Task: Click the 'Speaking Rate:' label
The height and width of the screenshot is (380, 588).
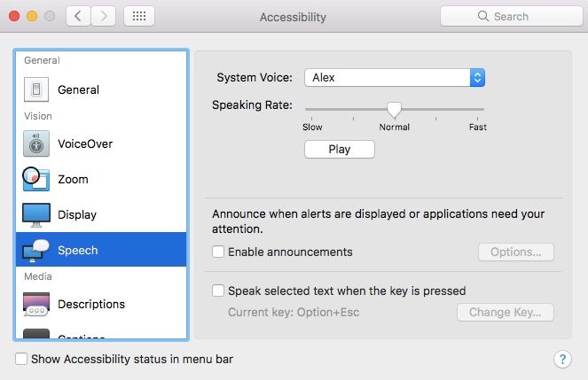Action: tap(252, 105)
